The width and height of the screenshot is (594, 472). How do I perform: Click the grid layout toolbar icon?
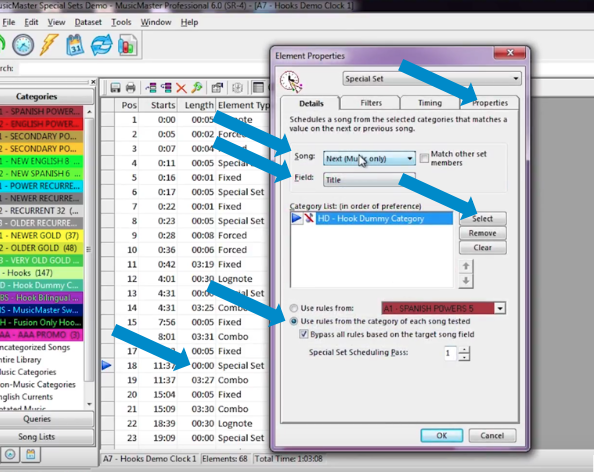[x=258, y=88]
